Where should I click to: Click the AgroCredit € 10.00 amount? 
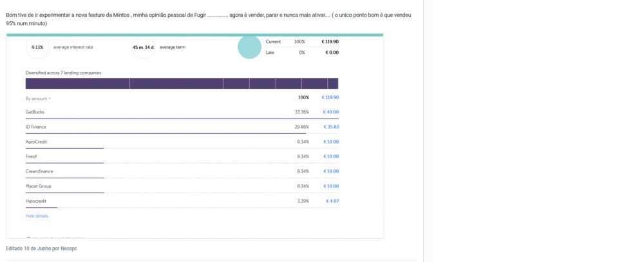[330, 142]
